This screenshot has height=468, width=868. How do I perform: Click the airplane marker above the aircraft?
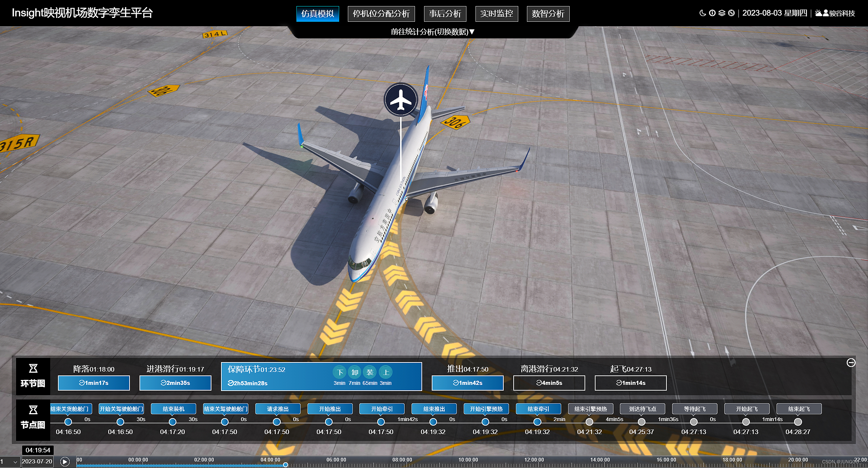[400, 100]
